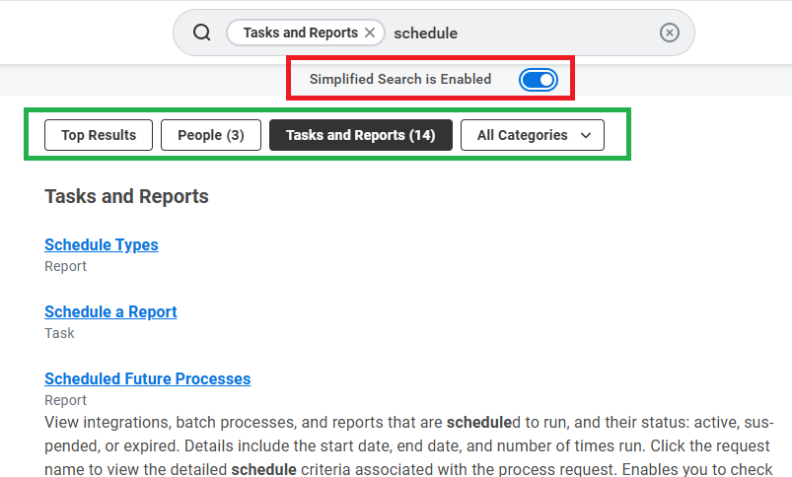Click the Scheduled Future Processes description text
This screenshot has width=792, height=477.
click(x=400, y=446)
